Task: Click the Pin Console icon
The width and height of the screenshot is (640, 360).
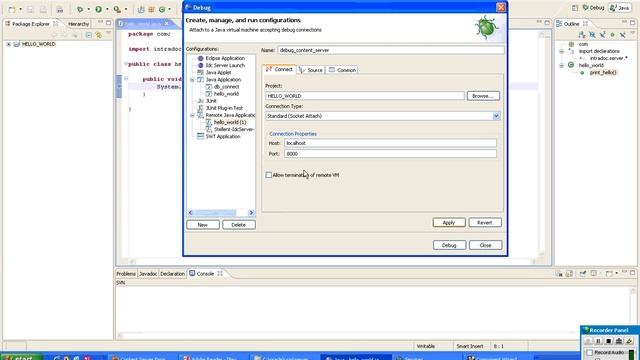Action: (x=583, y=273)
